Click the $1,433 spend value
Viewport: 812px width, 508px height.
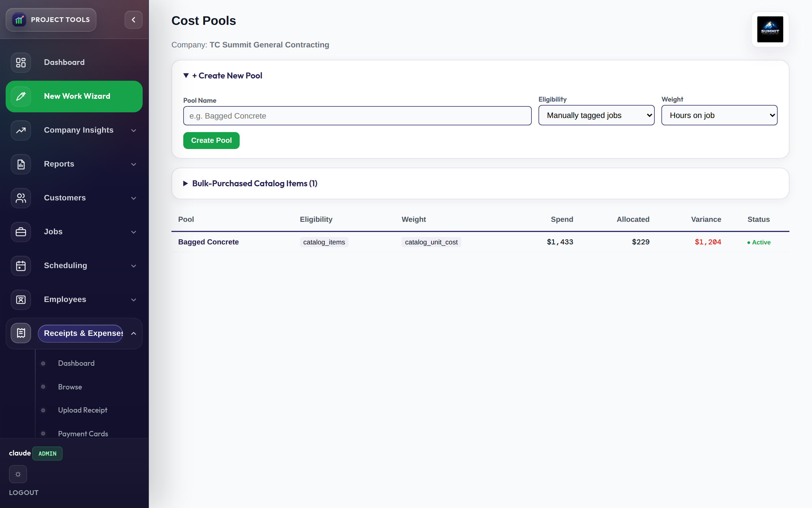tap(560, 242)
